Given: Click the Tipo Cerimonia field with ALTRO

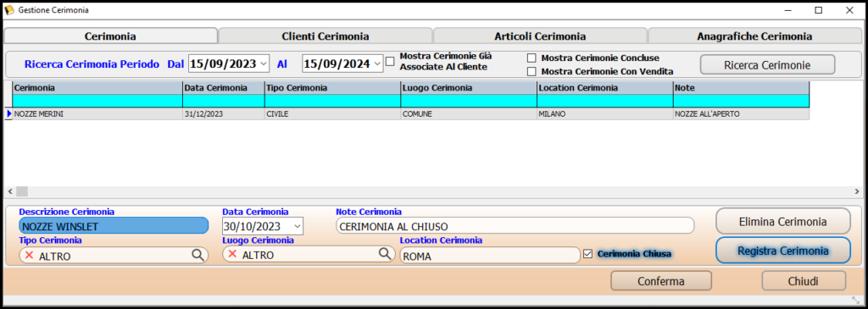Looking at the screenshot, I should (114, 255).
